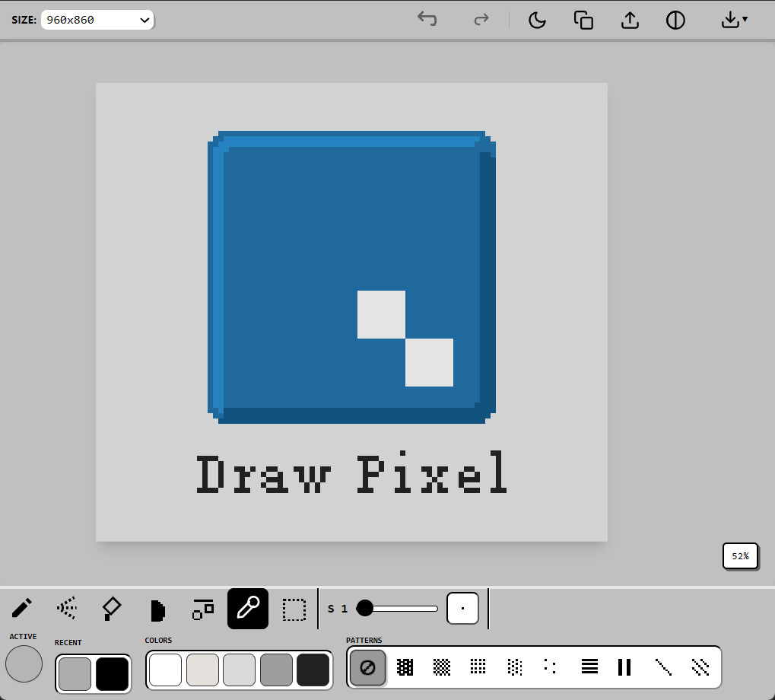Screen dimensions: 775x700
Task: Pick the black recent color swatch
Action: (113, 674)
